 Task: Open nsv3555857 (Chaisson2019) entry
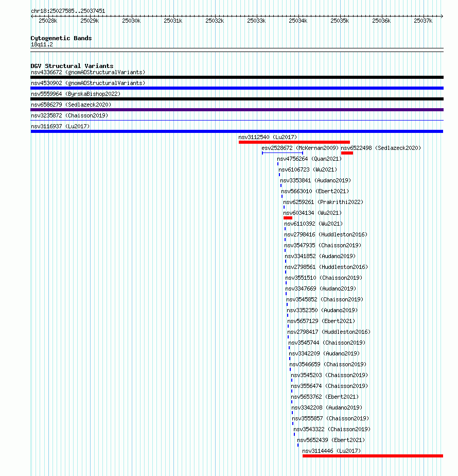coord(330,419)
